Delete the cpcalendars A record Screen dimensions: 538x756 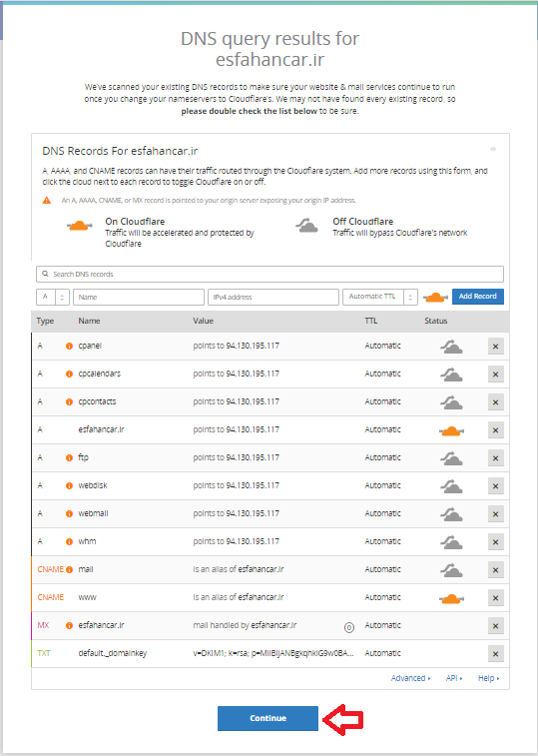(495, 375)
